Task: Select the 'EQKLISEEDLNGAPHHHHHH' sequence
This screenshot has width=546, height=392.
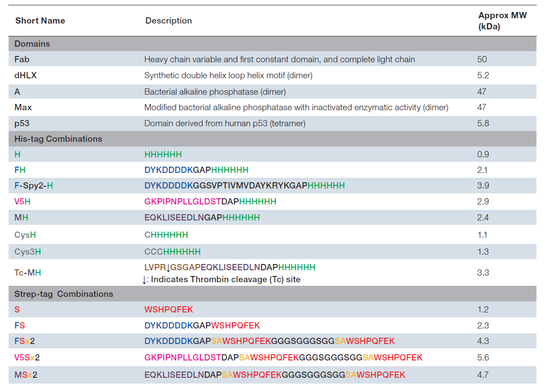Action: (x=202, y=218)
